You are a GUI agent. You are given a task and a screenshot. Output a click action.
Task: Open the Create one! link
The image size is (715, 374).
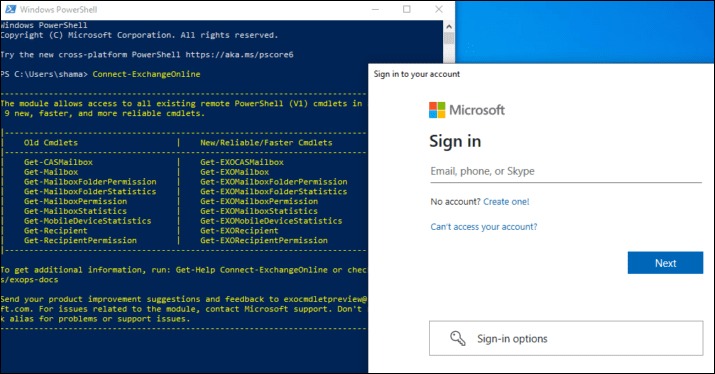[506, 202]
